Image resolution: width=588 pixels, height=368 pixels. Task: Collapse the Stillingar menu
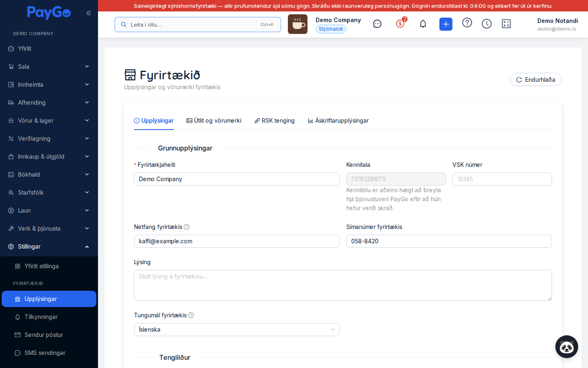pos(49,247)
